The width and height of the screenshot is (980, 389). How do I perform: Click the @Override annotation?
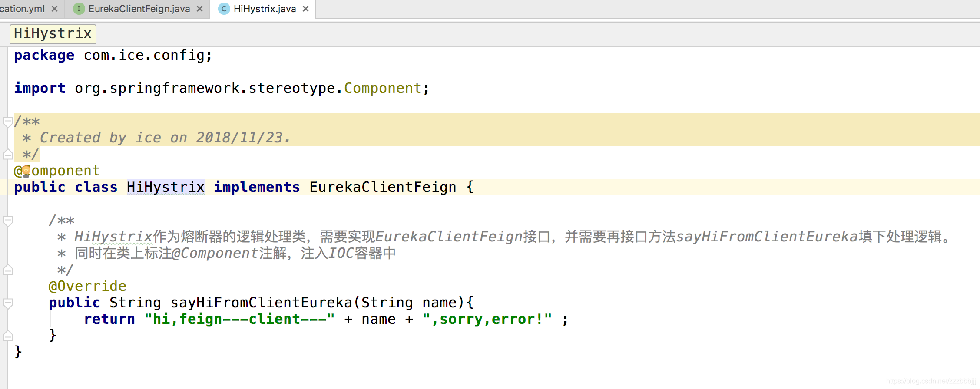(87, 286)
